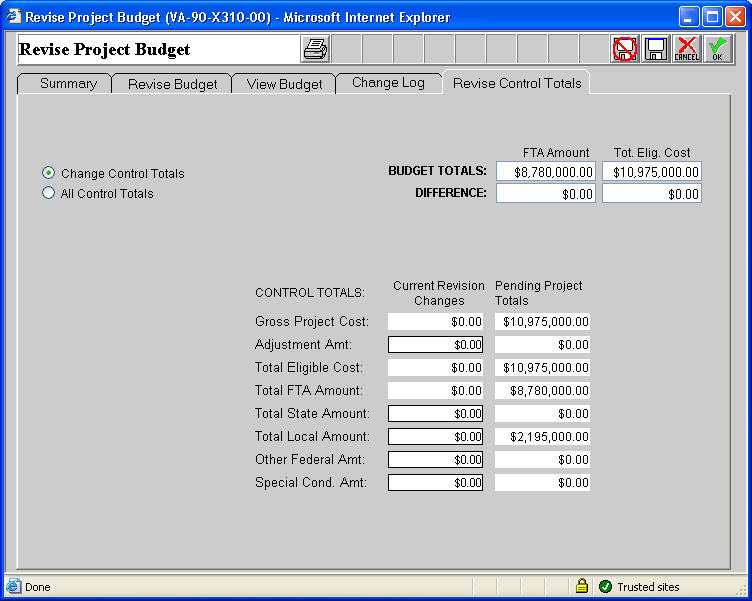Image resolution: width=752 pixels, height=601 pixels.
Task: Click Budget Totals FTA Amount field
Action: pos(545,172)
